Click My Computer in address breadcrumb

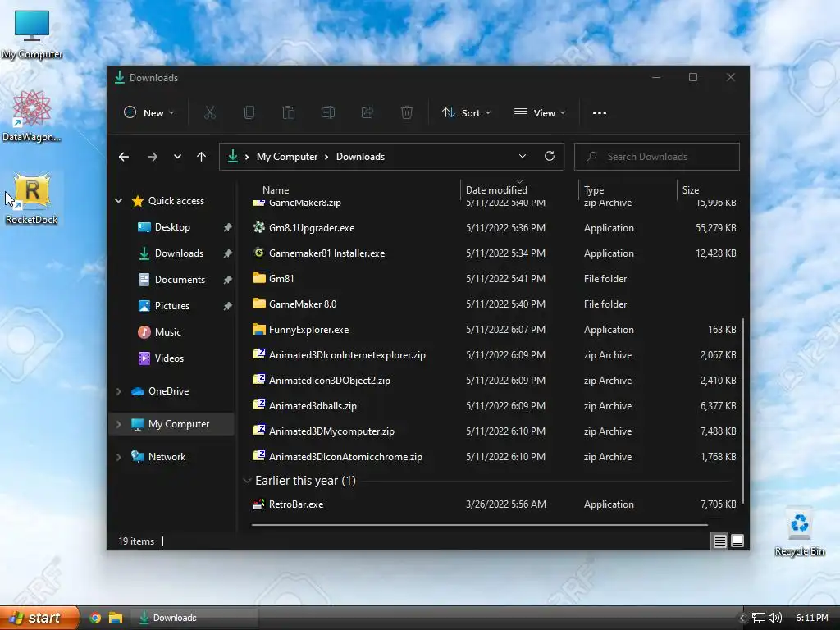point(286,157)
